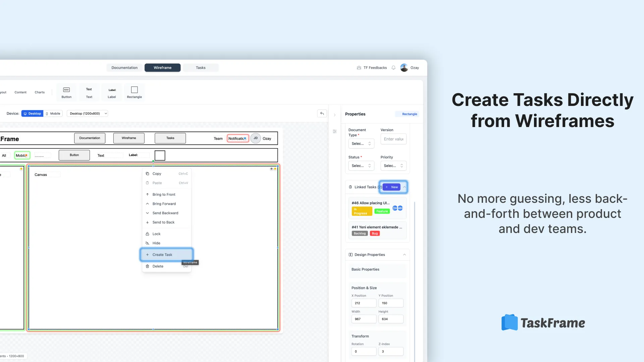Select the Label component tool
The image size is (644, 362).
(x=112, y=93)
